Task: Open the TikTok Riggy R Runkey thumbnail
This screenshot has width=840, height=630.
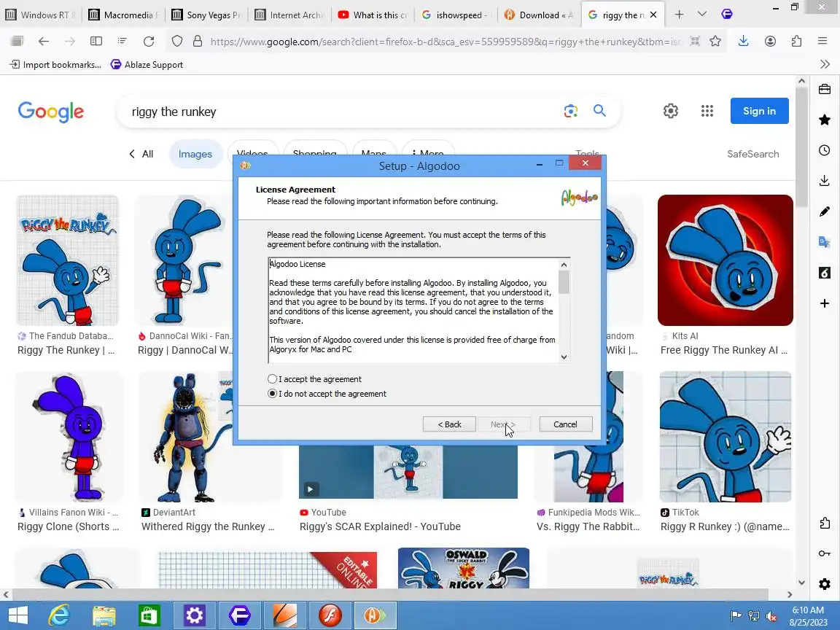Action: coord(726,437)
